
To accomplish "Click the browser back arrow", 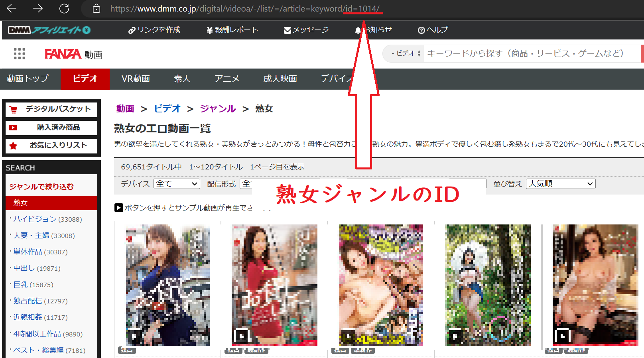I will point(12,8).
